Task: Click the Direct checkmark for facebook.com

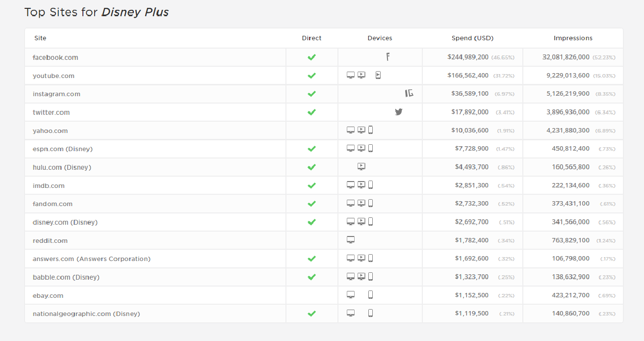Action: pyautogui.click(x=311, y=57)
